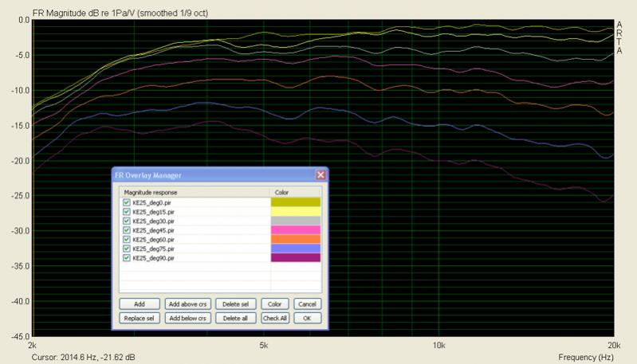Uncheck the KE25_deg60.pir checkbox
Screen dimensions: 637x364
127,240
